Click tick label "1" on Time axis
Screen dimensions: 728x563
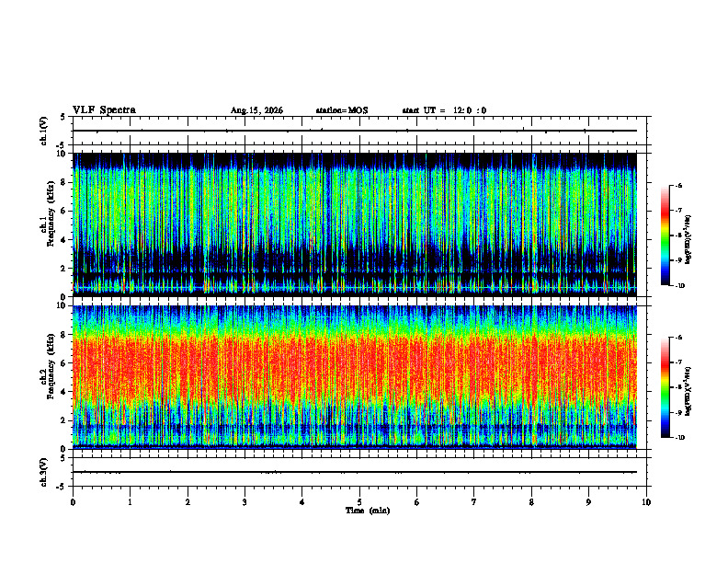coord(130,502)
